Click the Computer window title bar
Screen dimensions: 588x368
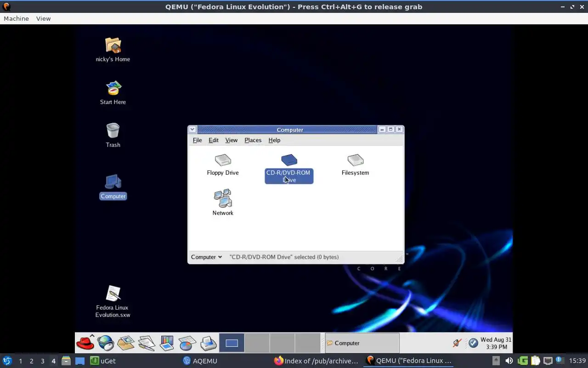[290, 130]
